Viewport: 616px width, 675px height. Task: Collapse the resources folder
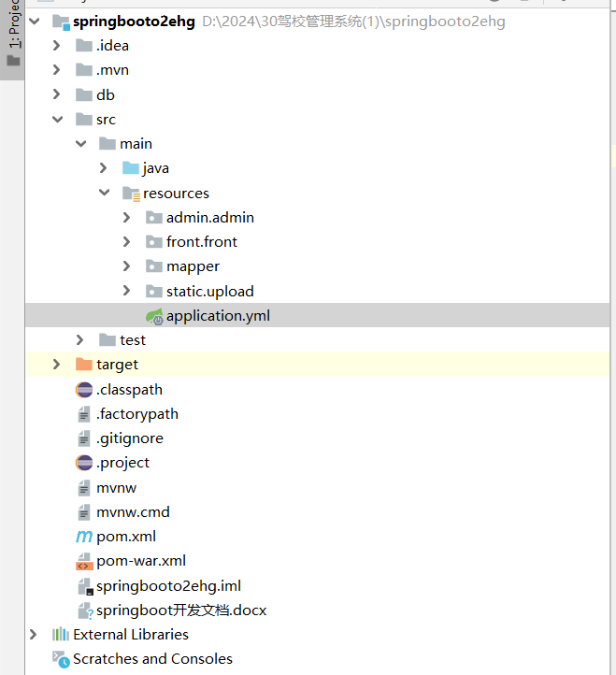coord(104,194)
